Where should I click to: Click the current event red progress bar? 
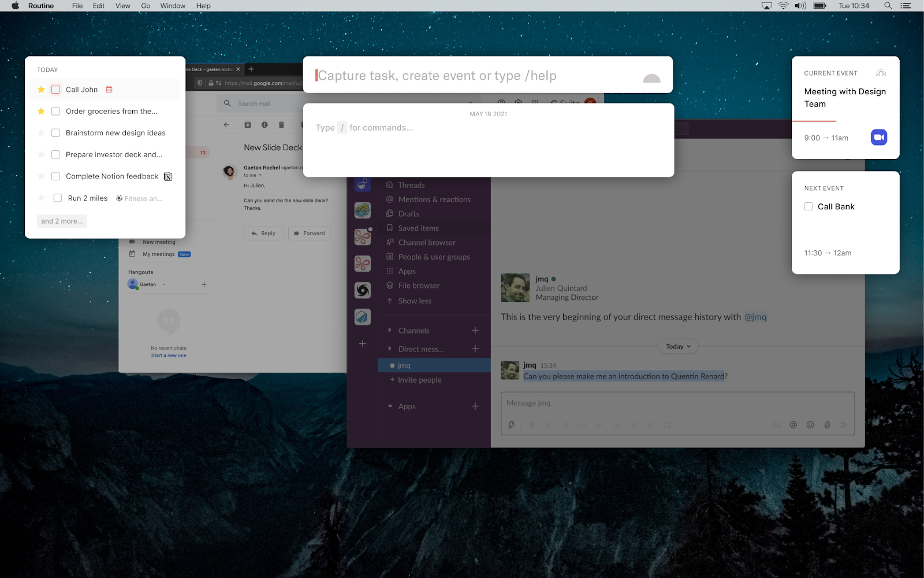(814, 121)
